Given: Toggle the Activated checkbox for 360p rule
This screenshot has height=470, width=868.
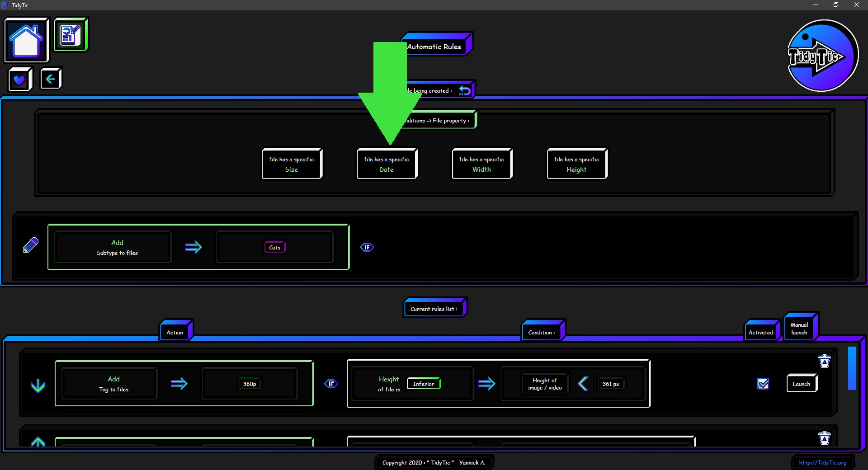Looking at the screenshot, I should (x=763, y=384).
